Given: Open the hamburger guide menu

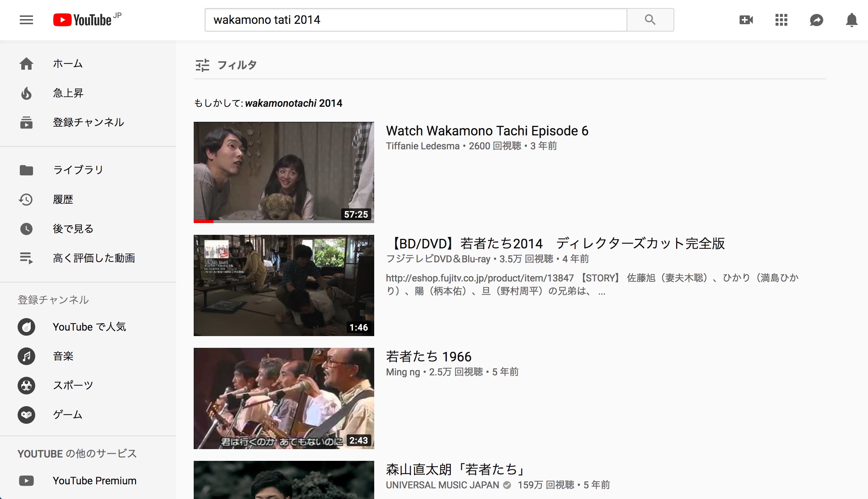Looking at the screenshot, I should [26, 20].
